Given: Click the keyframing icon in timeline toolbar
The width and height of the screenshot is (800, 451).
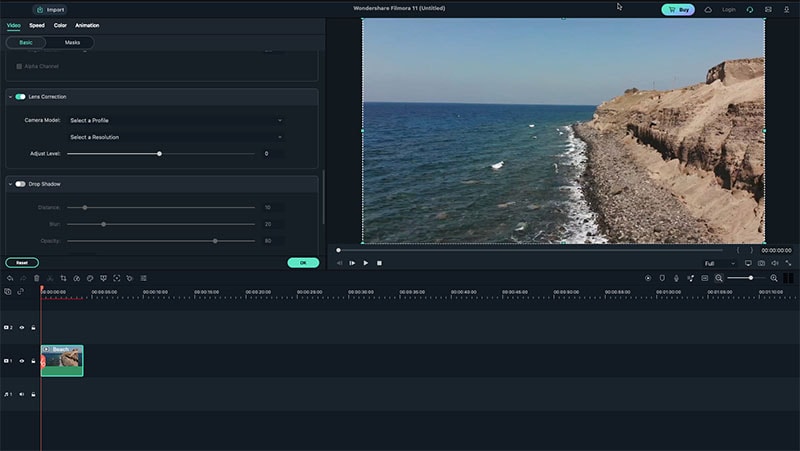Looking at the screenshot, I should tap(130, 278).
